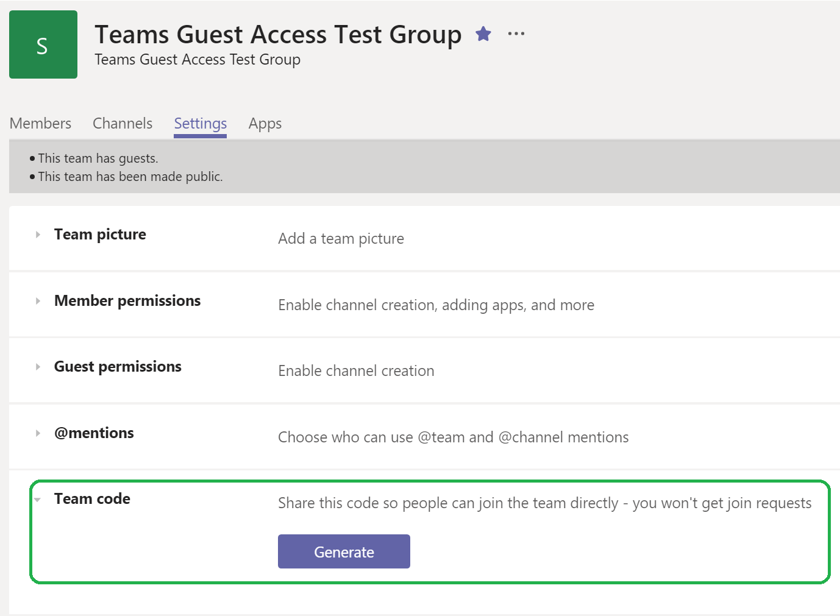Click the Add a team picture option

(341, 238)
